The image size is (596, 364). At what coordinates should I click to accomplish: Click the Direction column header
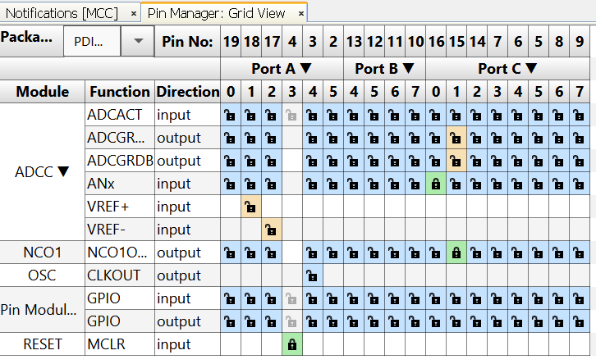pos(187,92)
